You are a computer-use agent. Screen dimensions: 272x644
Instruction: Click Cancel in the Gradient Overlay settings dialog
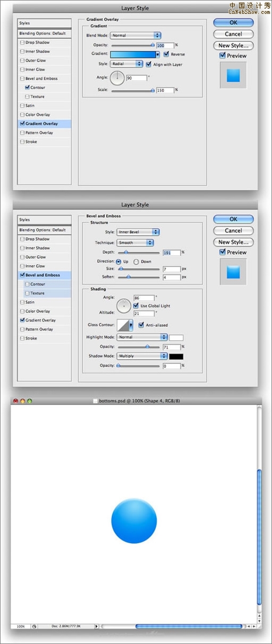coord(233,34)
